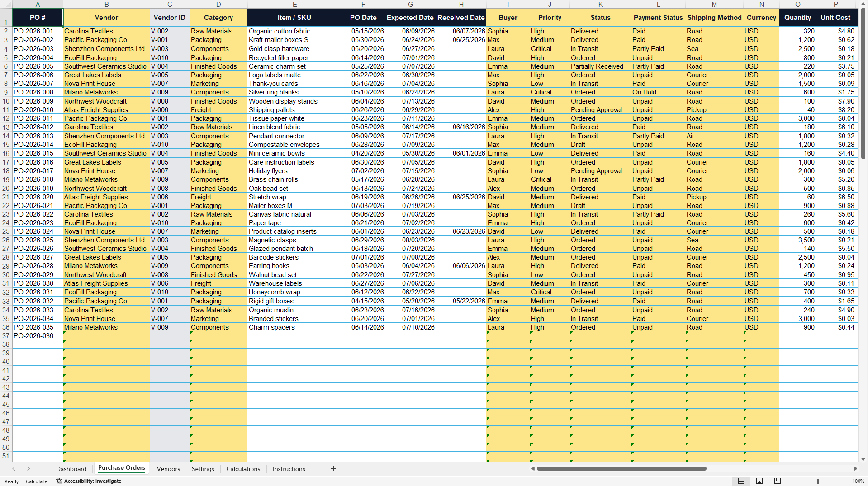868x486 pixels.
Task: Select cell 'PO-2026-001'
Action: click(38, 31)
